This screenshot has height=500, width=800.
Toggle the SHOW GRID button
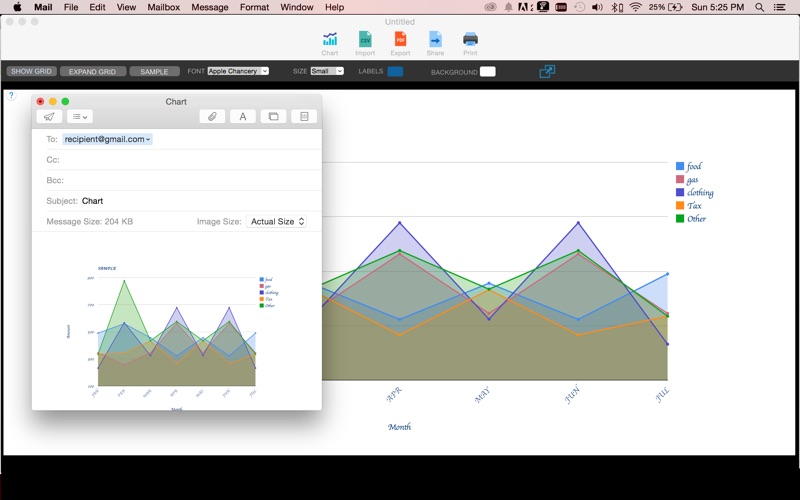coord(32,71)
